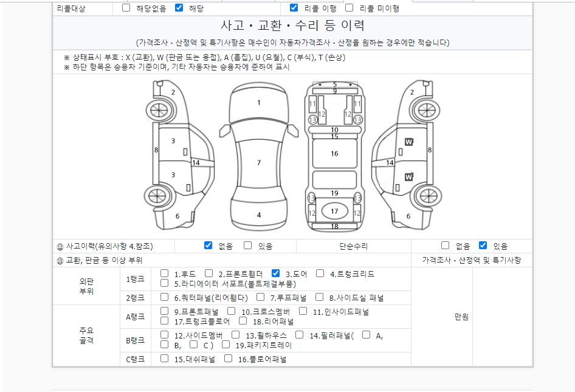575x392 pixels.
Task: Click oval area 17 on the underside diagram
Action: (334, 211)
